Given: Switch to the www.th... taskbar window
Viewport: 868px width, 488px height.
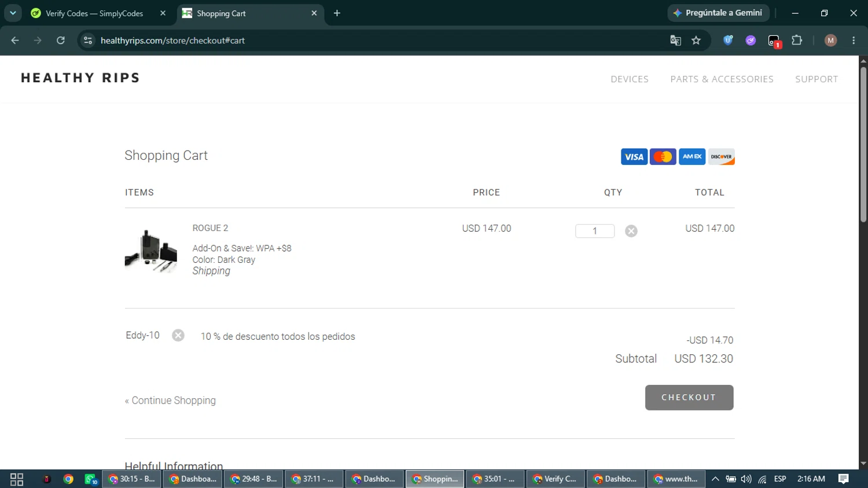Looking at the screenshot, I should pyautogui.click(x=675, y=479).
